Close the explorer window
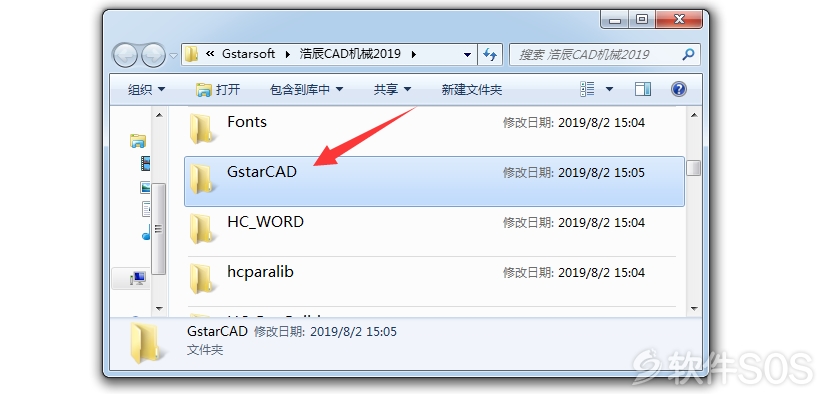This screenshot has width=827, height=394. pos(678,20)
